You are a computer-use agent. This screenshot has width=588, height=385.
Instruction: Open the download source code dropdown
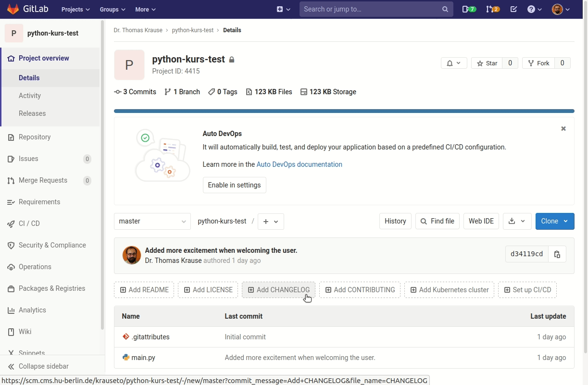pos(517,221)
